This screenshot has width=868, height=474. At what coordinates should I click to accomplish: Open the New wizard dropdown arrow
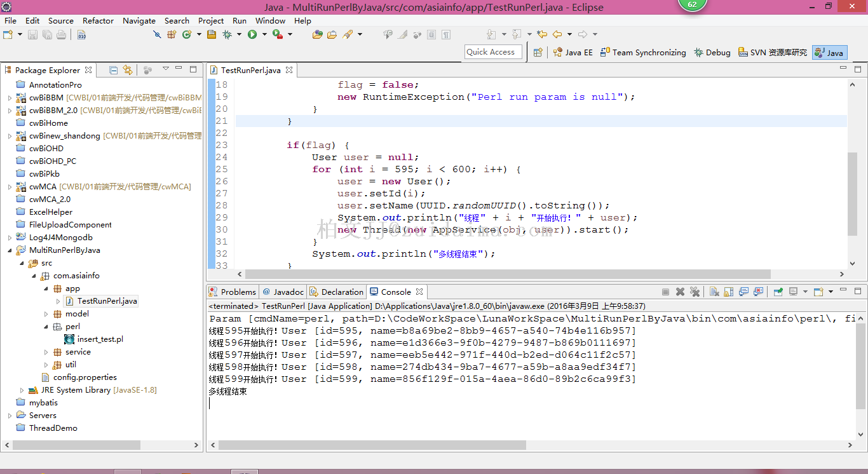coord(20,34)
